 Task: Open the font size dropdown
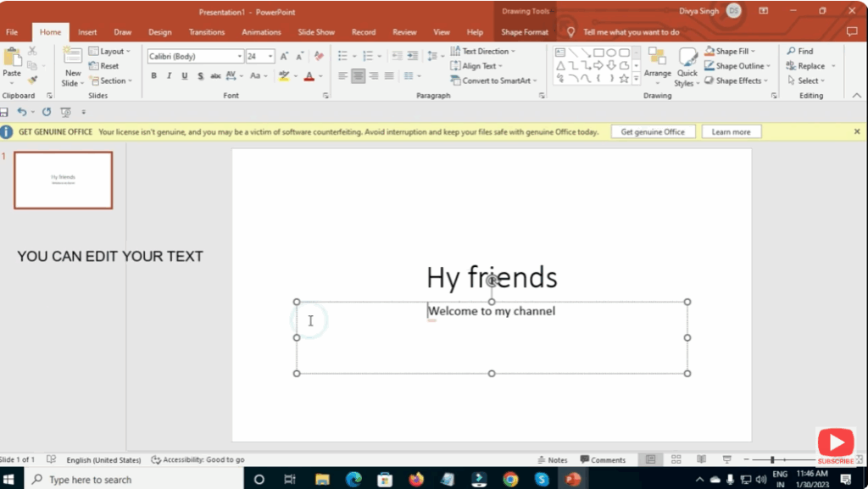click(270, 56)
